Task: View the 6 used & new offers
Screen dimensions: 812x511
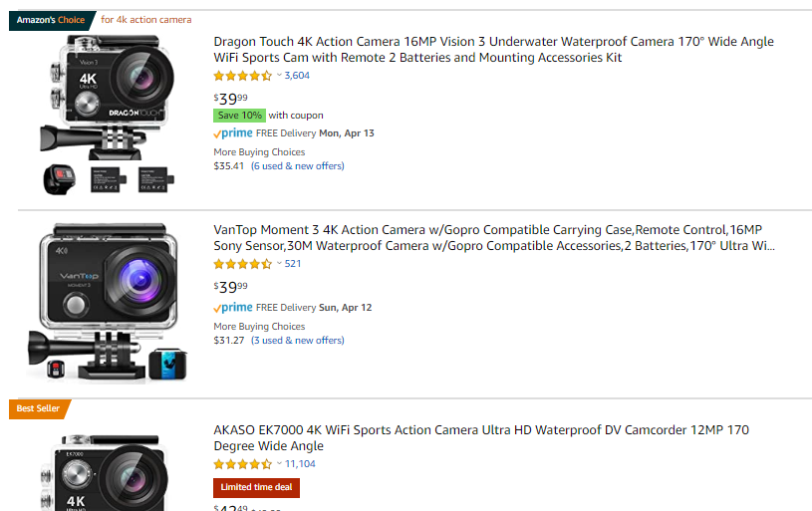Action: coord(298,166)
